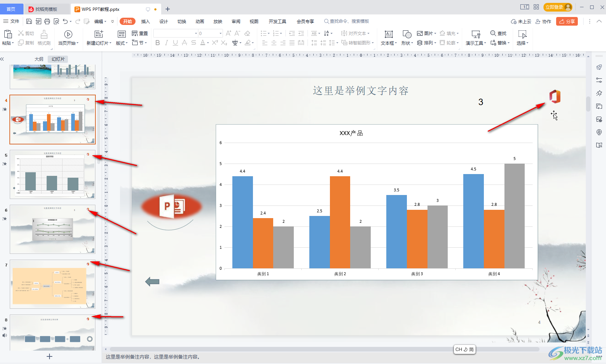Click the Reset (重置) slide button

click(140, 33)
